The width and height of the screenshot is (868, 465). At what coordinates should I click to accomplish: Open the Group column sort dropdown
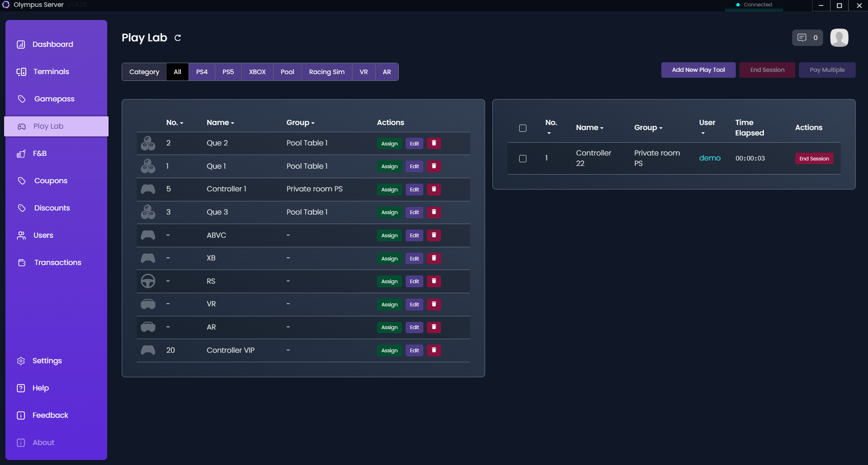[x=661, y=128]
